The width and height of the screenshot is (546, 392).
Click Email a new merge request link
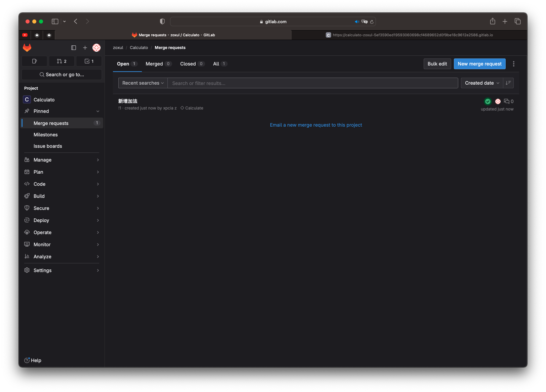[316, 125]
